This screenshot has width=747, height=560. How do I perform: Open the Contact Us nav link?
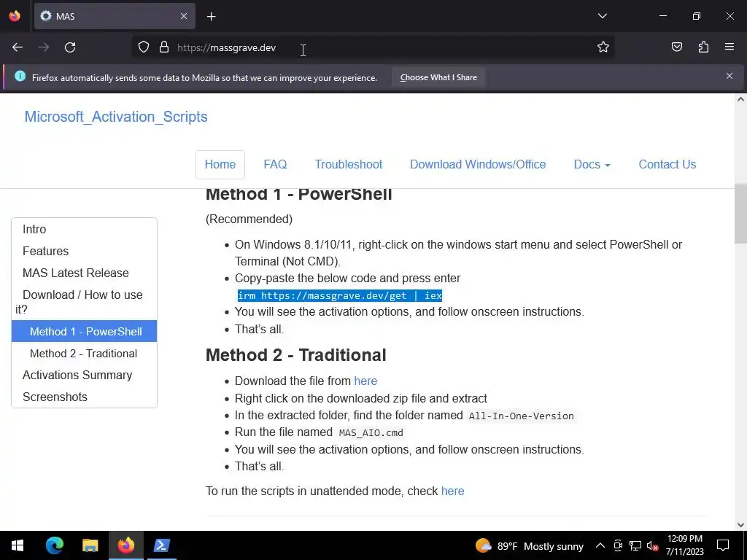667,165
